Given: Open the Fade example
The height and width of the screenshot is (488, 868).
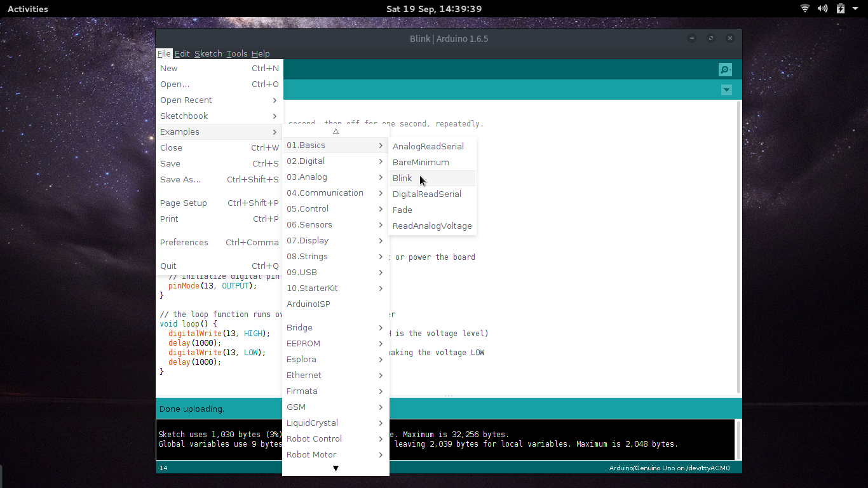Looking at the screenshot, I should tap(432, 210).
